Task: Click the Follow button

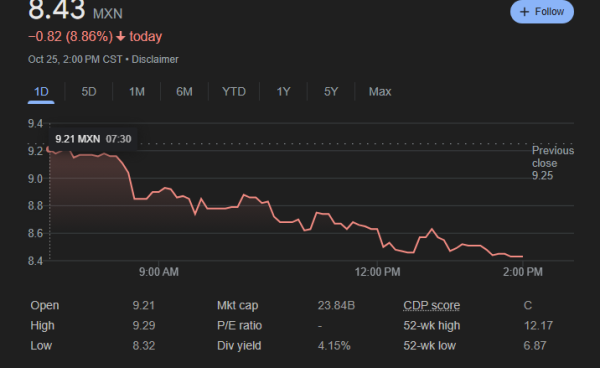Action: [542, 11]
